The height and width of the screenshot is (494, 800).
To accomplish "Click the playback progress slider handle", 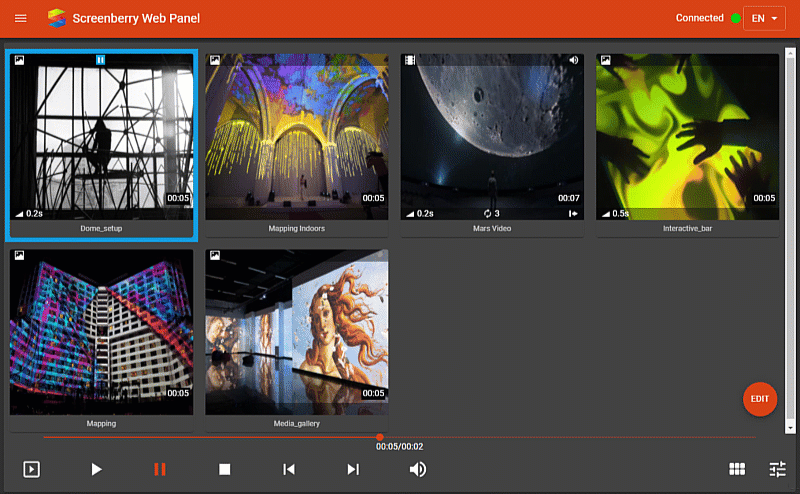I will (x=380, y=437).
